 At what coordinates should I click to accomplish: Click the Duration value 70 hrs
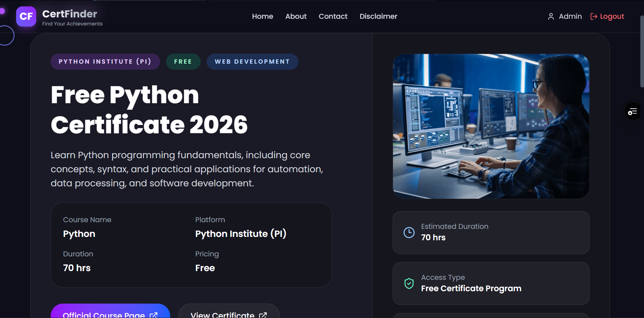pyautogui.click(x=77, y=268)
